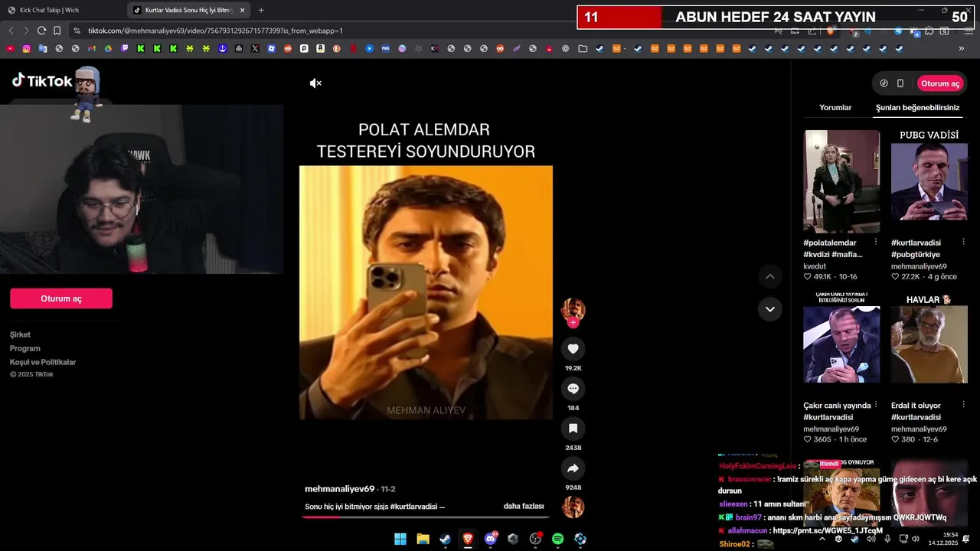The height and width of the screenshot is (551, 980).
Task: Share the video with the arrow icon
Action: tap(573, 468)
